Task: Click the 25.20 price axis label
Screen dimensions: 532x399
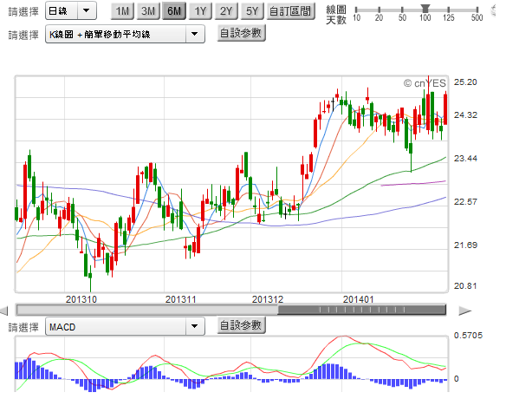Action: [x=465, y=82]
